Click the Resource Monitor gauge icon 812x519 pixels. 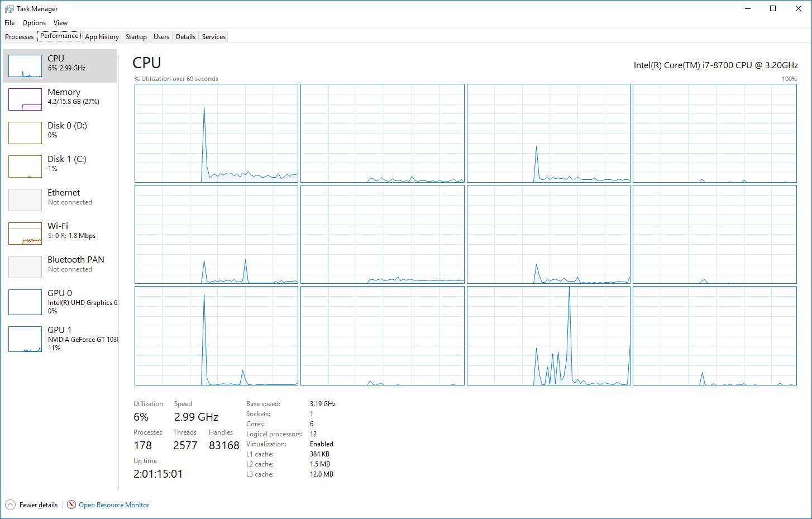71,504
